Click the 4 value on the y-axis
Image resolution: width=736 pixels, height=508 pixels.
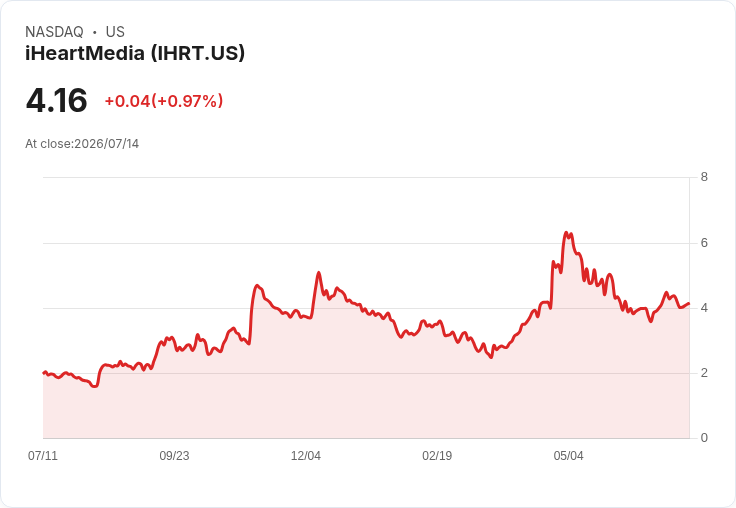tap(704, 308)
